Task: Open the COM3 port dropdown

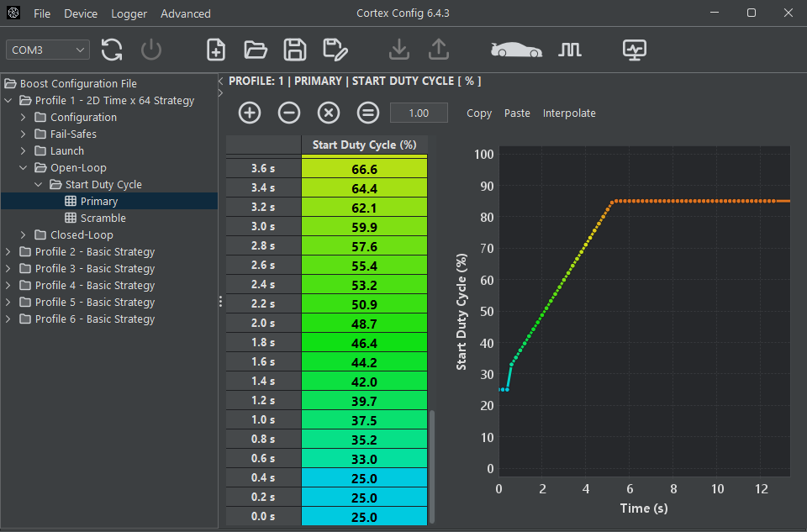Action: pos(48,50)
